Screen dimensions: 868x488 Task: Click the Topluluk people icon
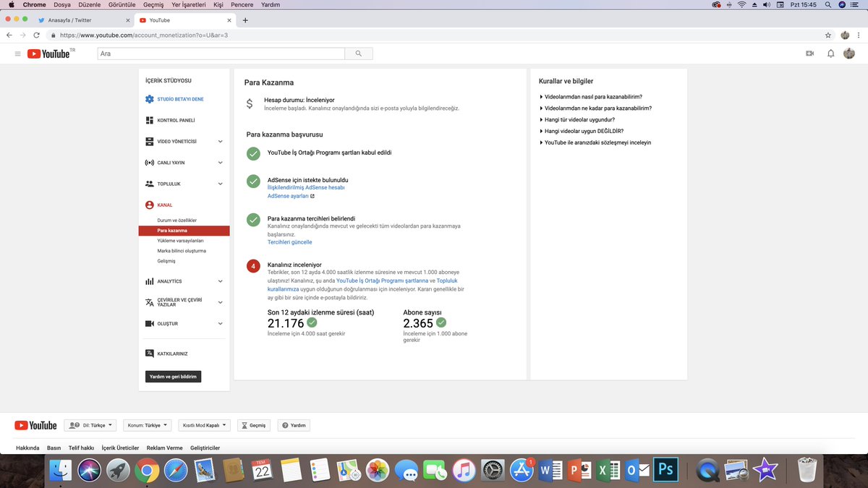tap(150, 184)
